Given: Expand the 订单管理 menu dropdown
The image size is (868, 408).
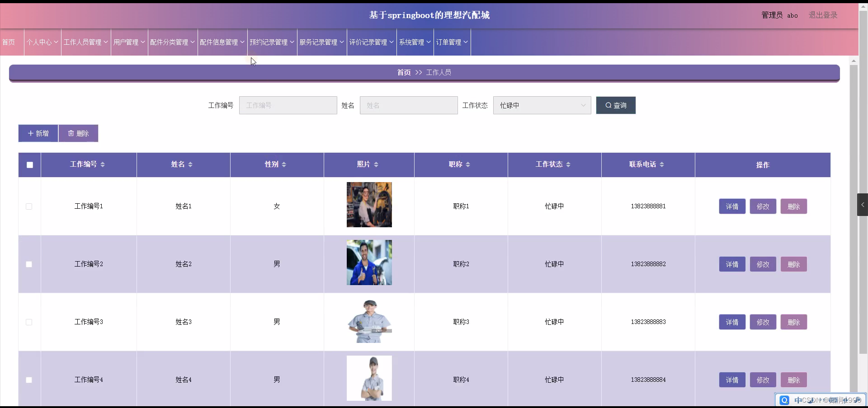Looking at the screenshot, I should pos(452,42).
